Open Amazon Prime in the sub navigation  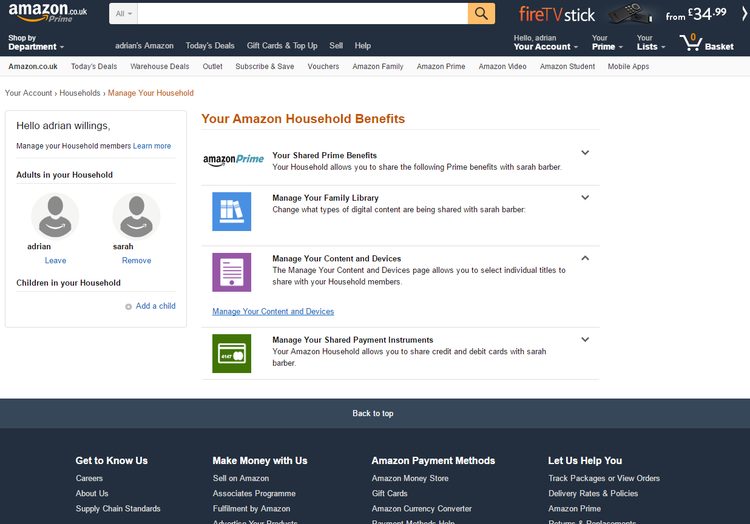pyautogui.click(x=441, y=66)
